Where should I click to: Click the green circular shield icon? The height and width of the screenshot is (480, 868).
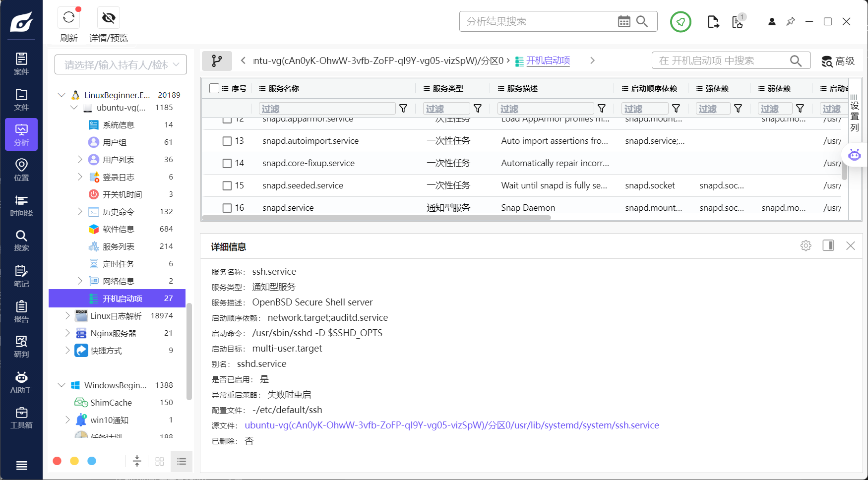[x=681, y=22]
